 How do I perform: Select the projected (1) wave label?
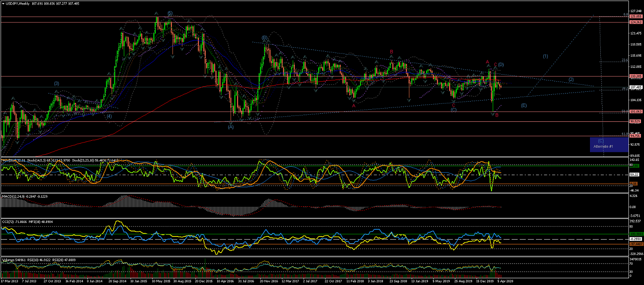pyautogui.click(x=545, y=56)
